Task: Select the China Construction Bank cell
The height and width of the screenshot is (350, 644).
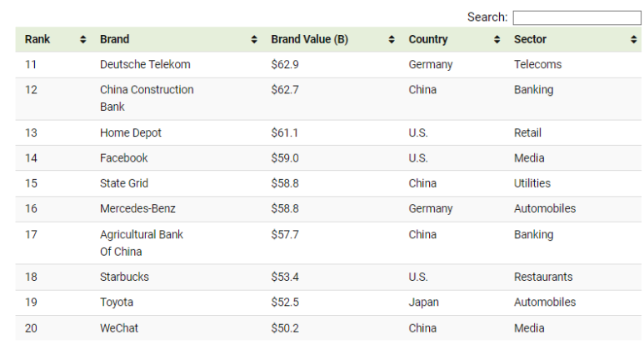Action: (147, 98)
